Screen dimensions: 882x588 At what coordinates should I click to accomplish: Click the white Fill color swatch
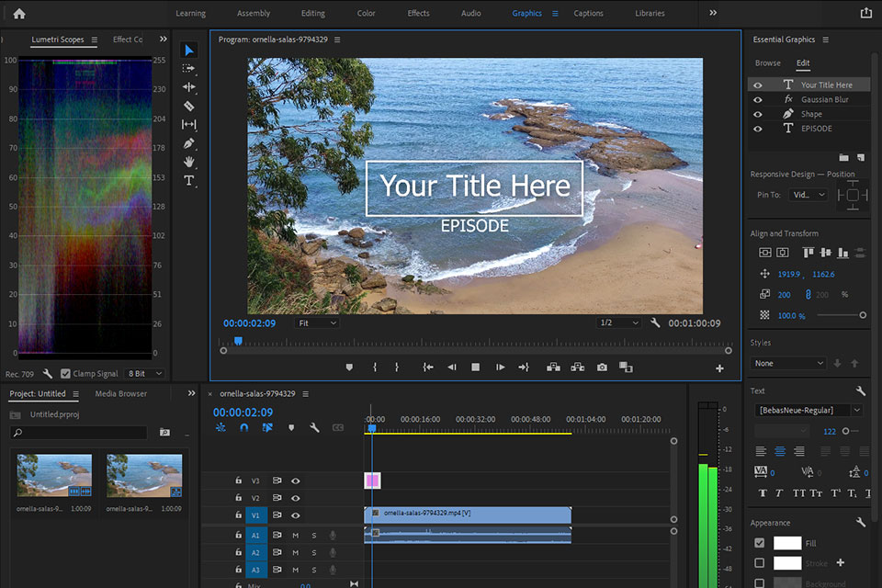(787, 543)
